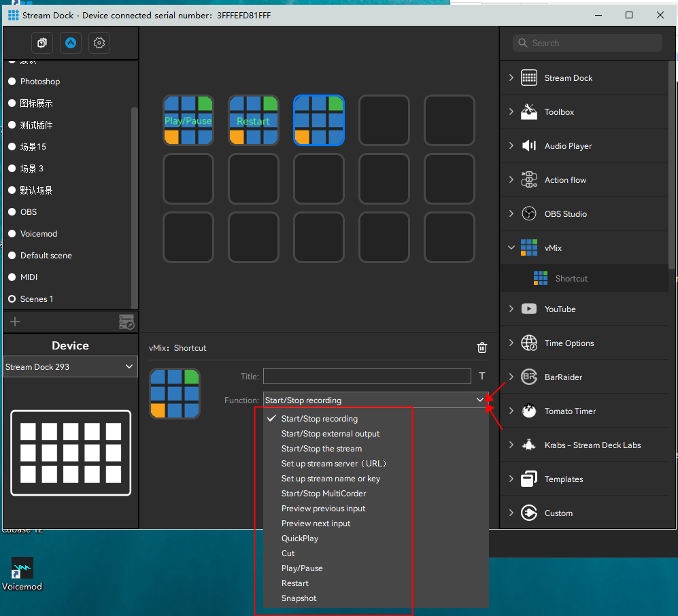Image resolution: width=678 pixels, height=616 pixels.
Task: Click the Templates icon
Action: coord(529,479)
